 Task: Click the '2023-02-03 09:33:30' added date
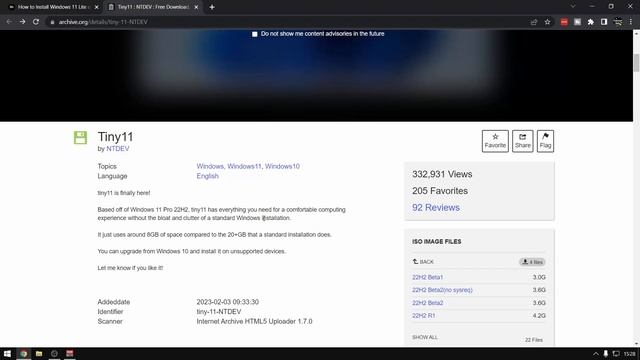tap(227, 302)
